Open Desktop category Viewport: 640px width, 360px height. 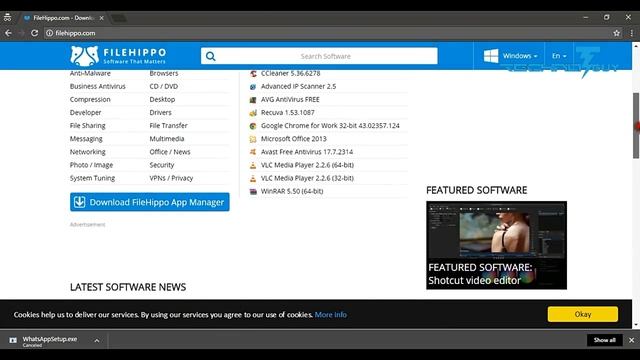(x=162, y=100)
